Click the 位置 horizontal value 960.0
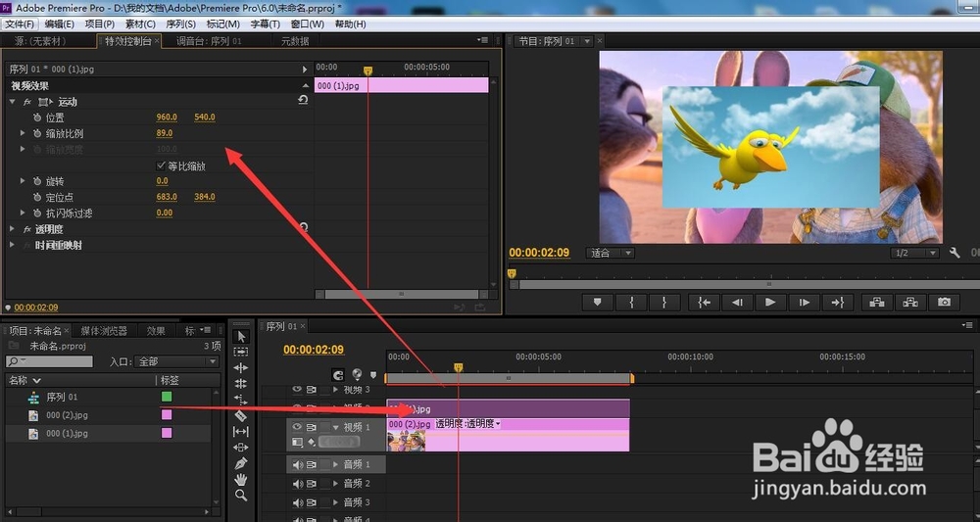980x522 pixels. (167, 118)
